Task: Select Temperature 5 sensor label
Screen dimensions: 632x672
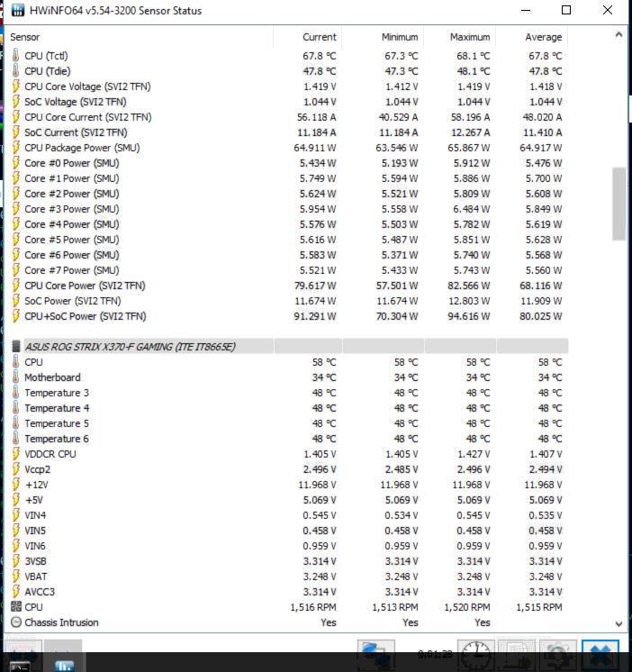Action: click(x=57, y=423)
